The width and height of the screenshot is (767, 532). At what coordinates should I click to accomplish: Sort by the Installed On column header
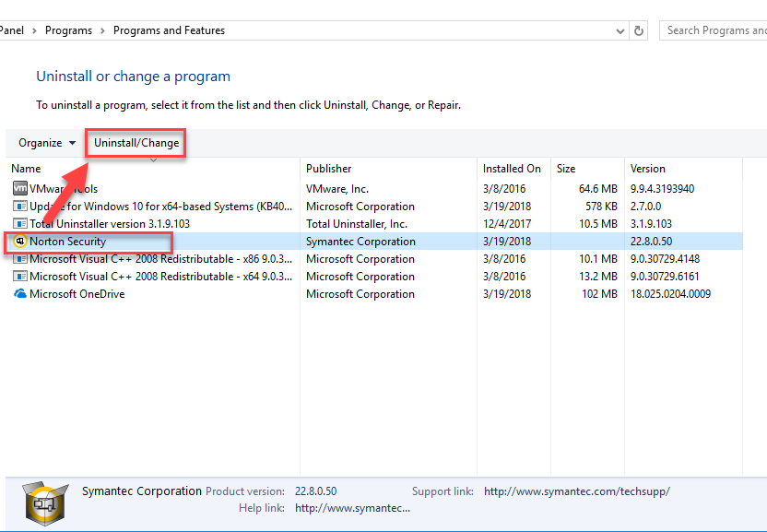tap(513, 169)
